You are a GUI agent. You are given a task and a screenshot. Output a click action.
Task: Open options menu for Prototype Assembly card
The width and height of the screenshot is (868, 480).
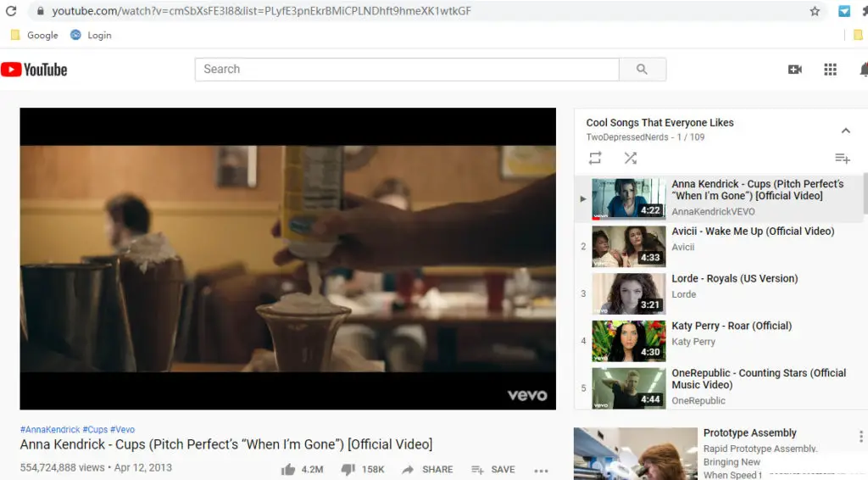pyautogui.click(x=861, y=436)
